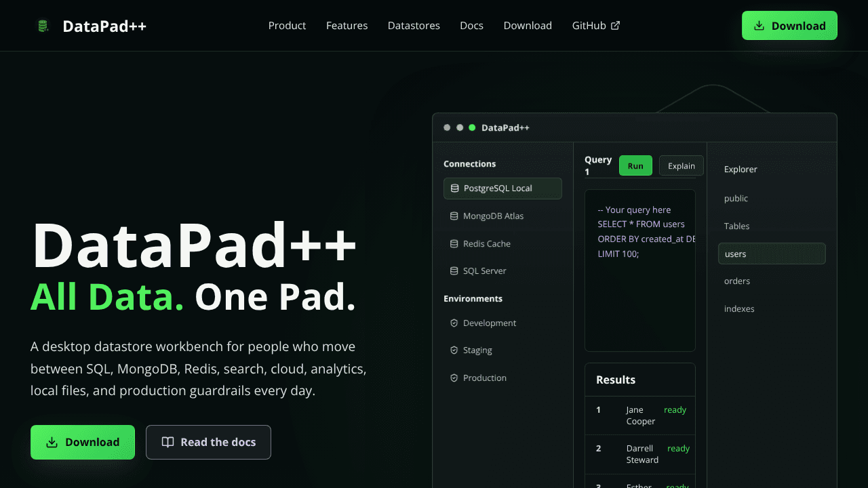Click the header green Download button
868x488 pixels.
789,26
